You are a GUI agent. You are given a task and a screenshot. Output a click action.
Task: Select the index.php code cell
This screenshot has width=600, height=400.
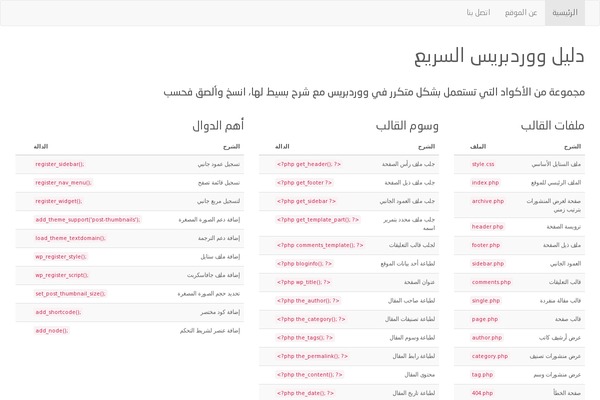click(x=485, y=183)
